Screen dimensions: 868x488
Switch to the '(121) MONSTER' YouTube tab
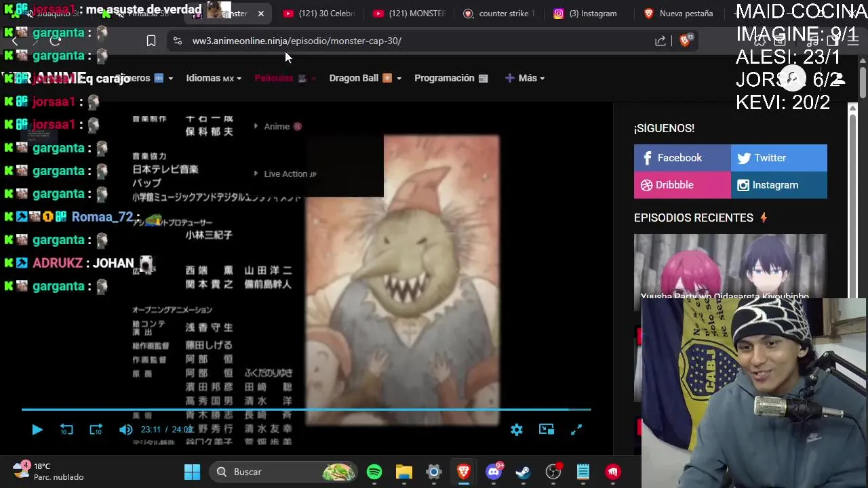tap(409, 14)
